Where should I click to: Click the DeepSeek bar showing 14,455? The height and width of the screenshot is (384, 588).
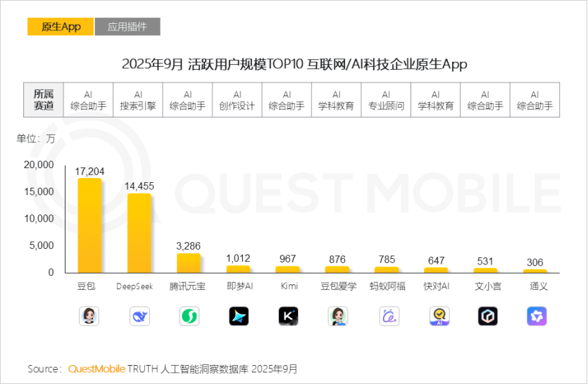(x=139, y=233)
